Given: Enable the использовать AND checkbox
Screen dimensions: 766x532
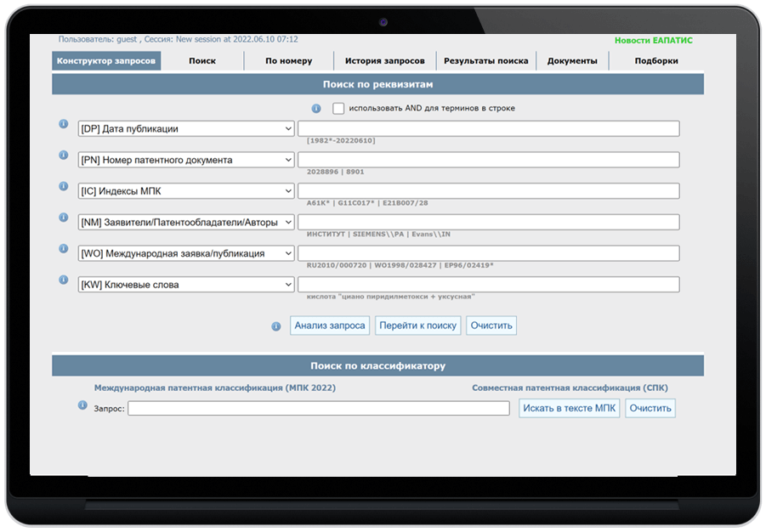Looking at the screenshot, I should [x=338, y=109].
